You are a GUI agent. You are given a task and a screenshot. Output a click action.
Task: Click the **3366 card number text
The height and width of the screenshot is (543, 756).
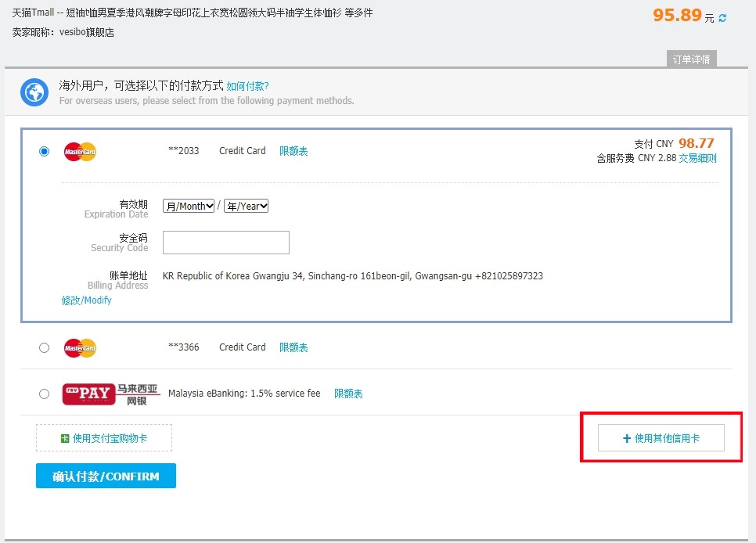pyautogui.click(x=184, y=347)
